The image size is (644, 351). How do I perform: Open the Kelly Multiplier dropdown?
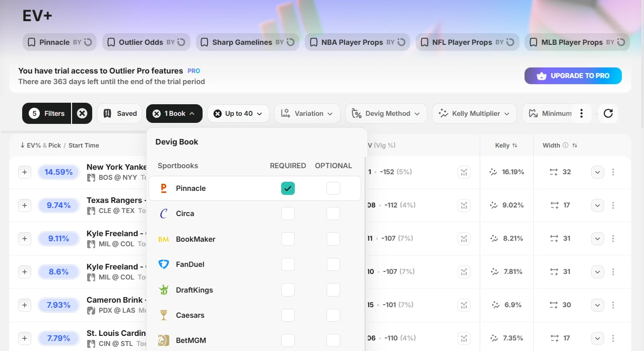(x=474, y=113)
